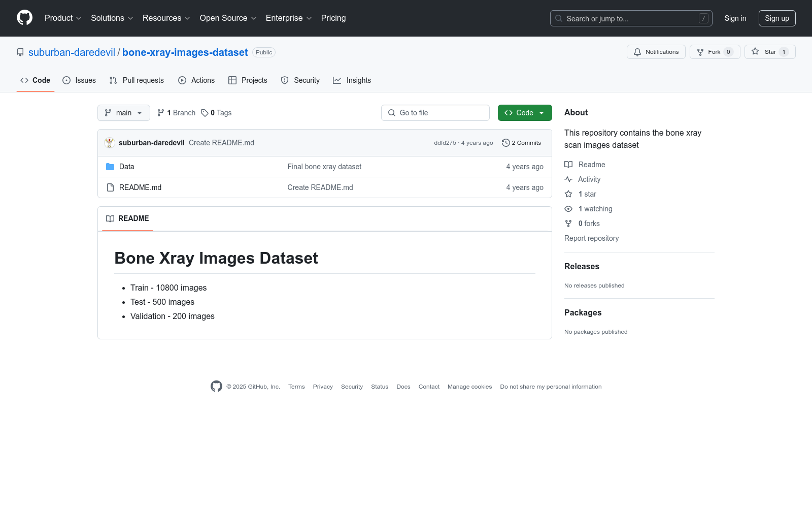The height and width of the screenshot is (508, 812).
Task: Expand the Open Source menu
Action: click(x=228, y=18)
